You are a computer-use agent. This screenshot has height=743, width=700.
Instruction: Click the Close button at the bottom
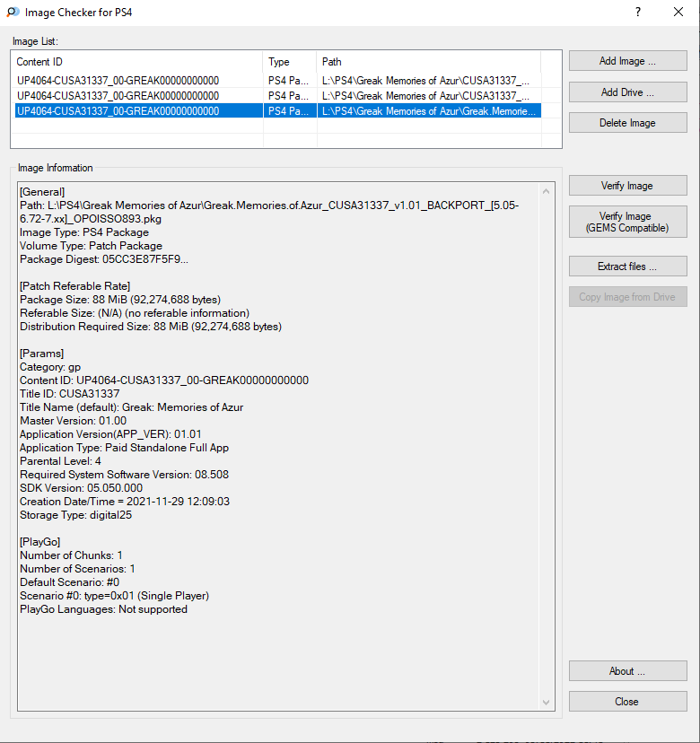(627, 702)
